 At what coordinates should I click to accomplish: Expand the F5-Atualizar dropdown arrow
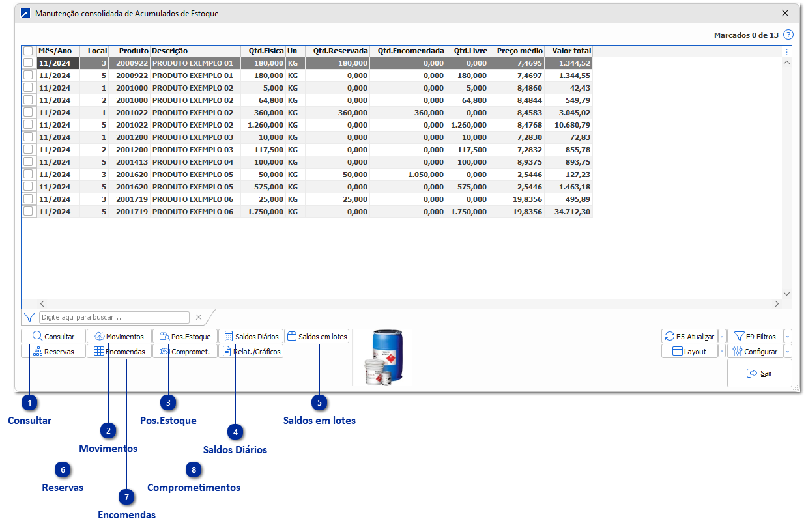[721, 337]
